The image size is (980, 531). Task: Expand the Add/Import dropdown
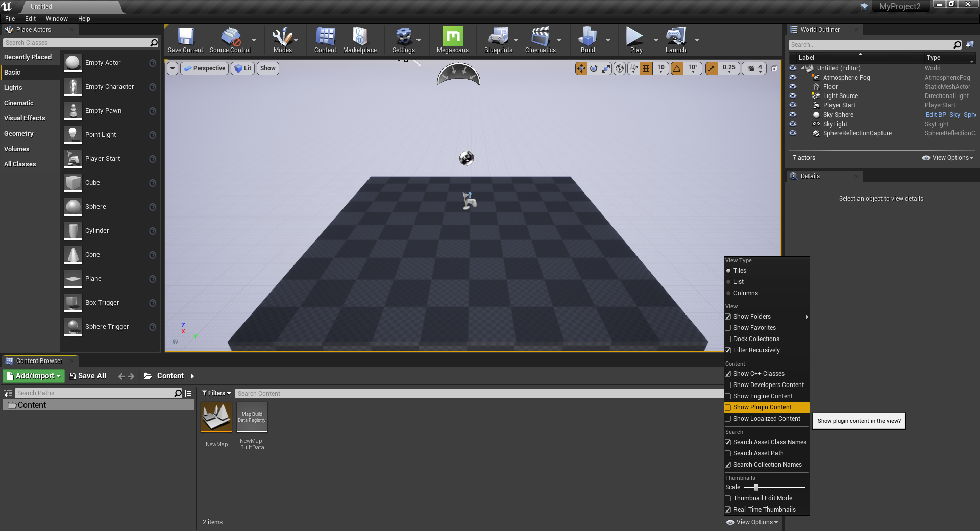pos(33,376)
